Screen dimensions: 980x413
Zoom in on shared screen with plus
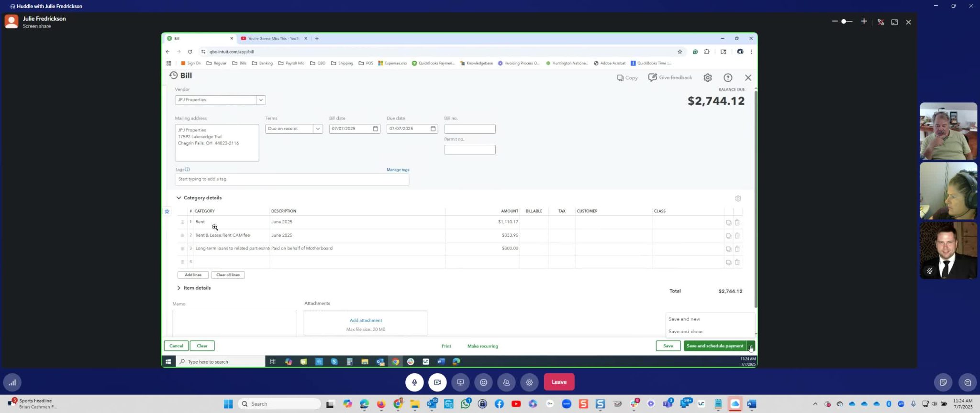[864, 22]
